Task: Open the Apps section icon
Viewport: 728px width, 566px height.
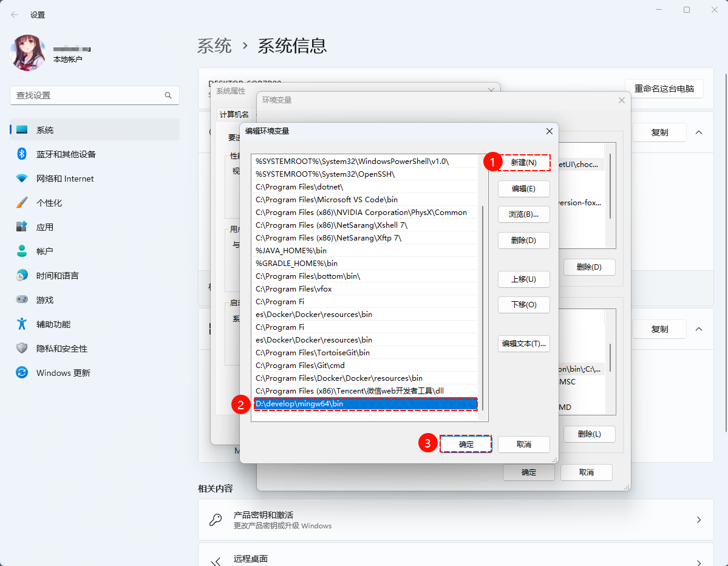Action: coord(22,227)
